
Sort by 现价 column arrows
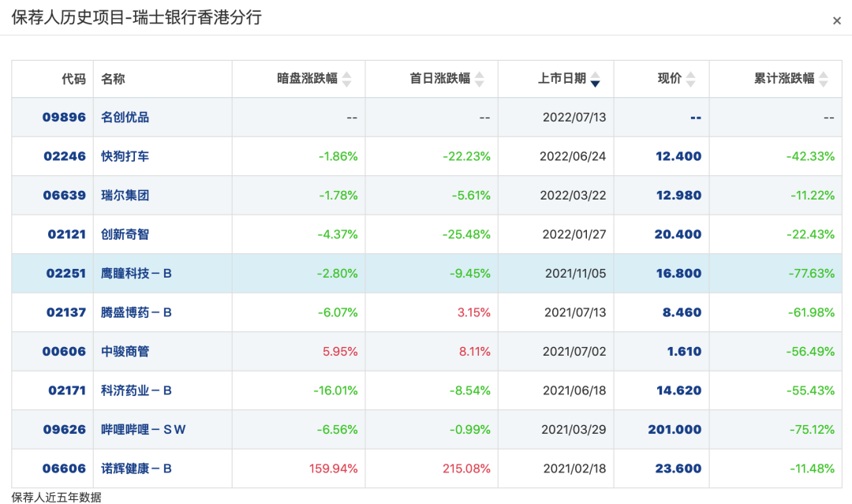690,80
